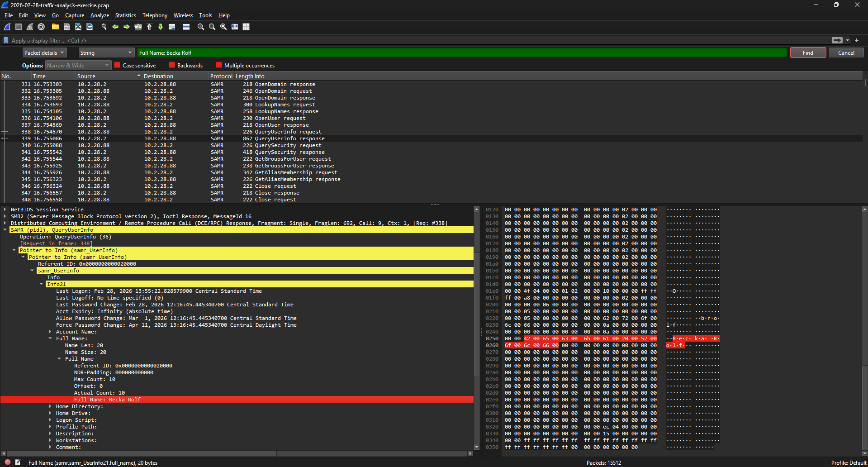
Task: Enable the Case sensitive checkbox
Action: pos(118,65)
